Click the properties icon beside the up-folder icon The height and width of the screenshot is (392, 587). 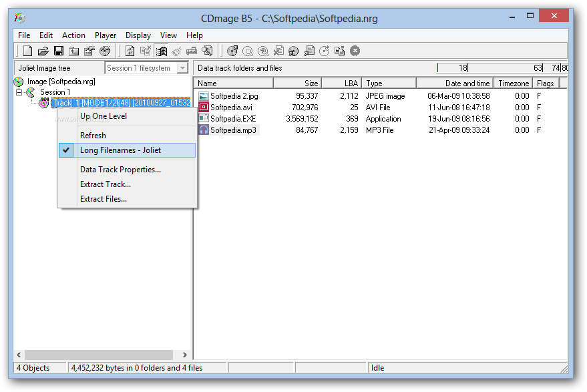coord(89,51)
